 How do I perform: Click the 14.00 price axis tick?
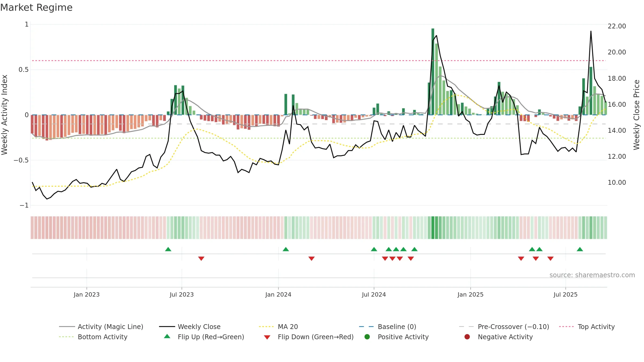click(x=617, y=130)
